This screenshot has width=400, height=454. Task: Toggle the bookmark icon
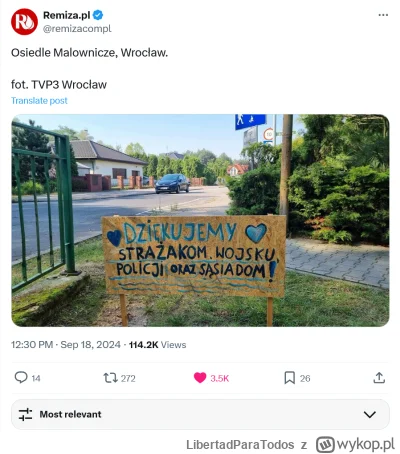pyautogui.click(x=289, y=378)
